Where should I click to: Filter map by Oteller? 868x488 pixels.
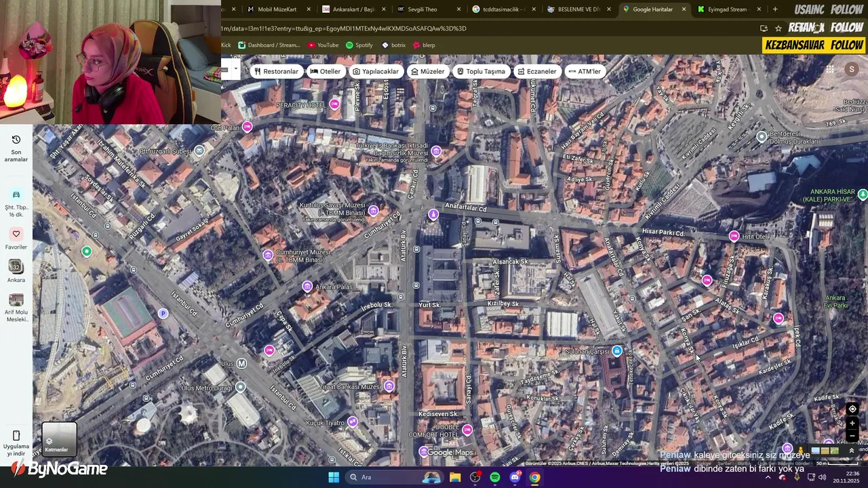pyautogui.click(x=325, y=71)
